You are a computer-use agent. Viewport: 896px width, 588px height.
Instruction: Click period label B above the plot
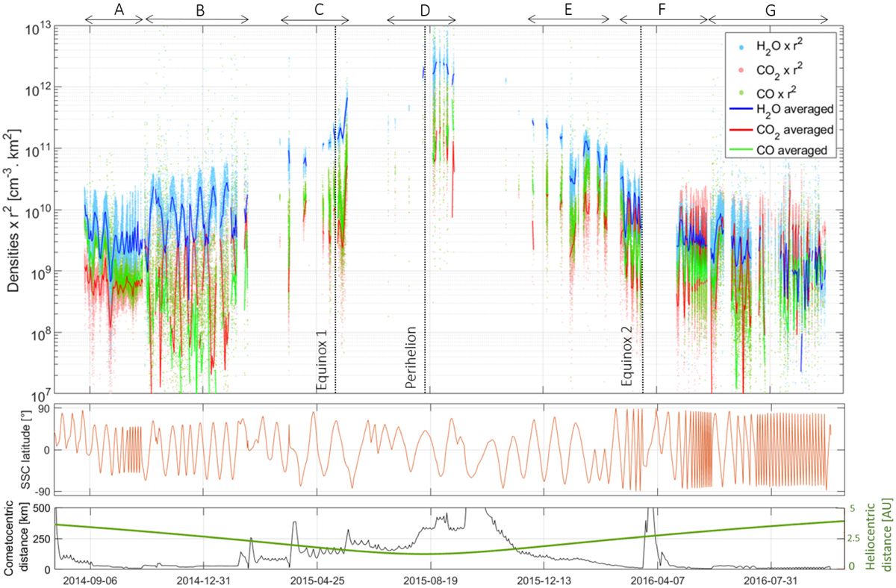(x=199, y=10)
